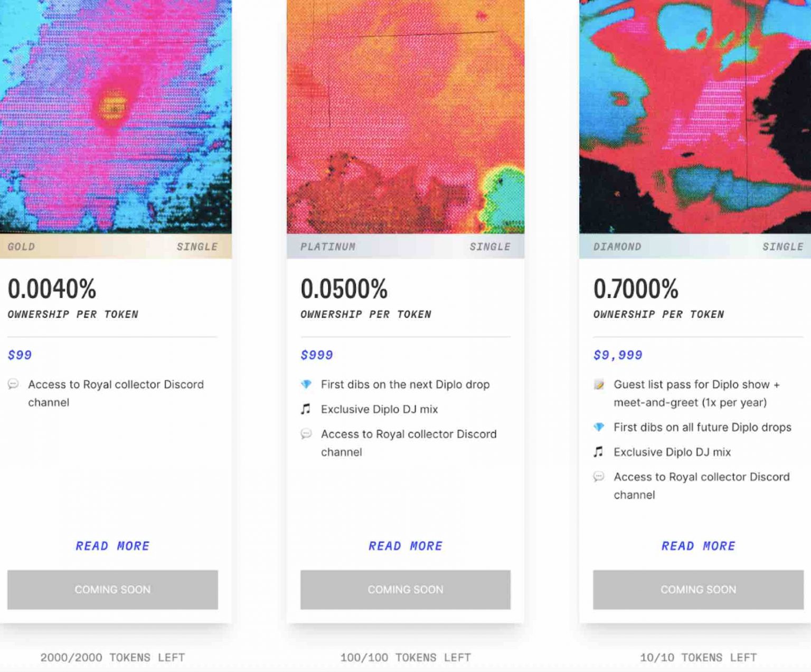Open Read More on the Diamond tier

pyautogui.click(x=698, y=546)
